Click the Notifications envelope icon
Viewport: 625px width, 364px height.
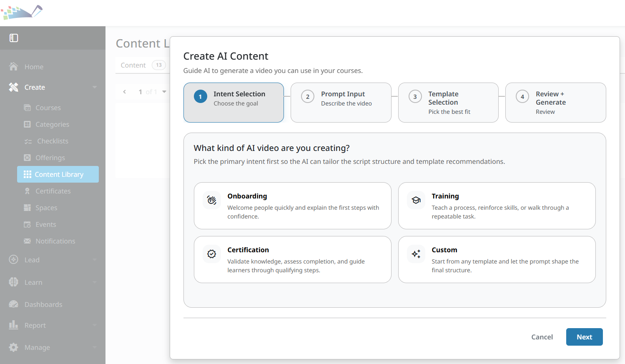28,241
